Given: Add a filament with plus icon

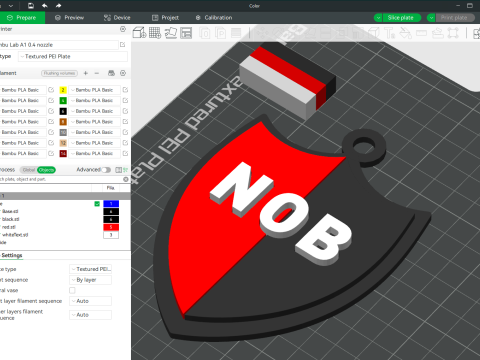Looking at the screenshot, I should [x=86, y=73].
